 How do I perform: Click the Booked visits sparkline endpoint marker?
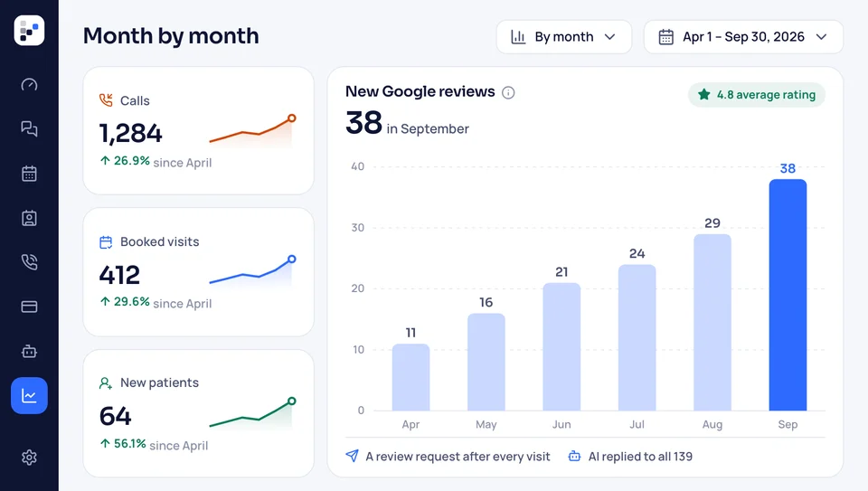tap(292, 259)
